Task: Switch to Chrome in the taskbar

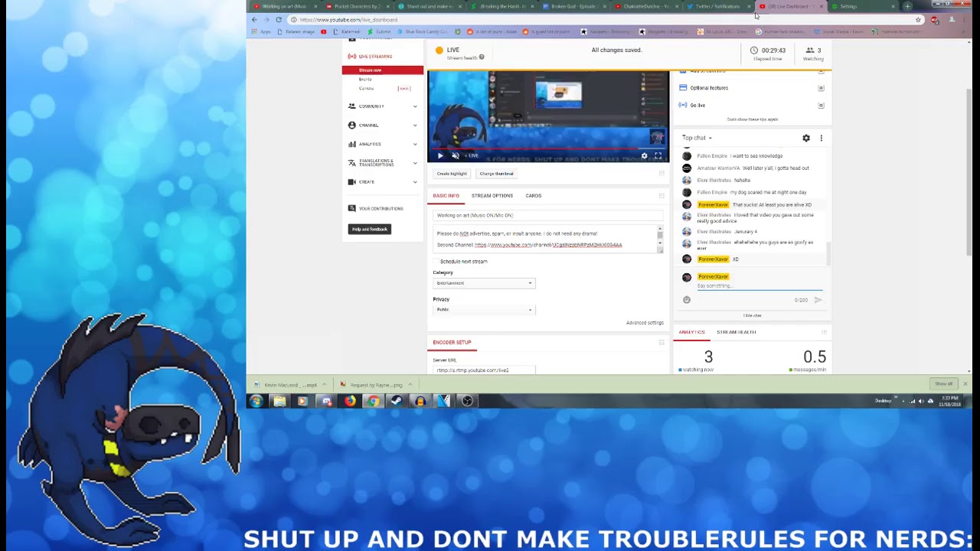Action: pos(373,401)
